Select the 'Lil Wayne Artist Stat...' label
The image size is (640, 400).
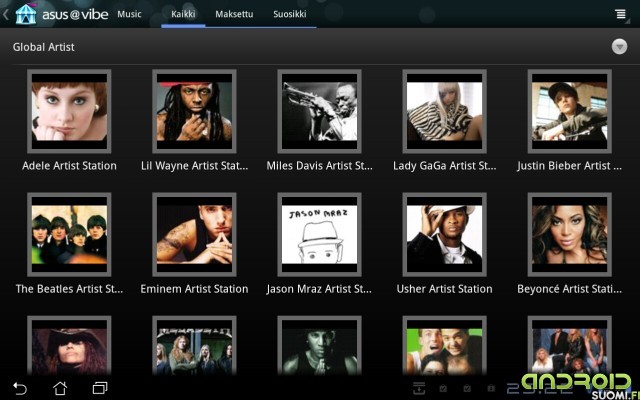click(x=194, y=166)
